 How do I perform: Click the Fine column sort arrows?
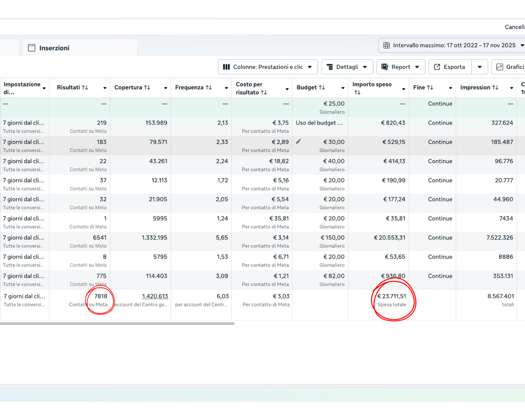coord(430,88)
